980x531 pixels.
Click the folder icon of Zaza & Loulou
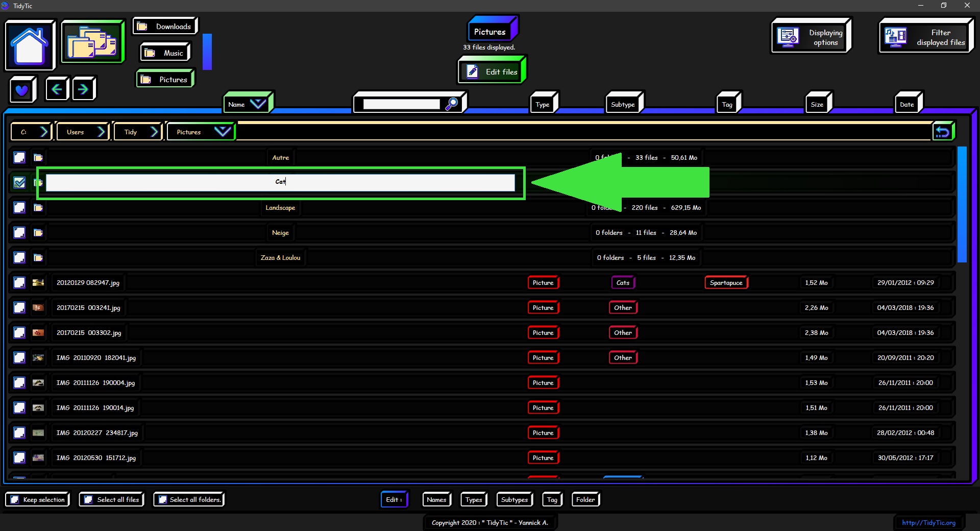point(38,257)
